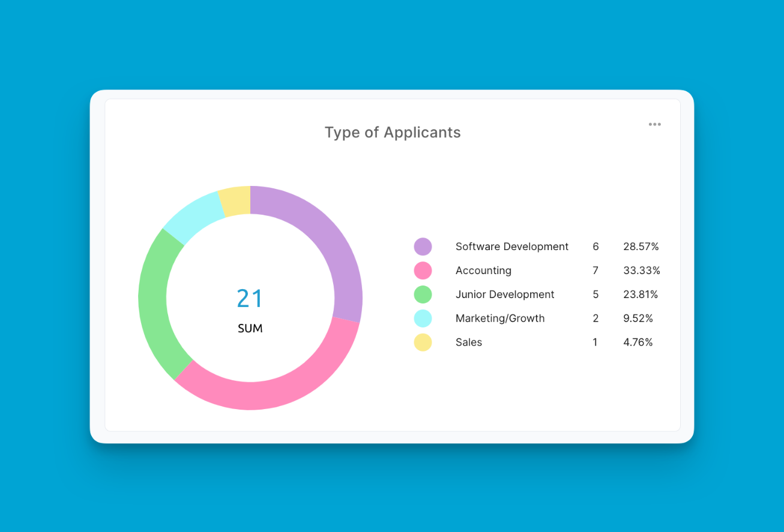Screen dimensions: 784x532
Task: Click the Junior Development legend label
Action: [x=505, y=294]
